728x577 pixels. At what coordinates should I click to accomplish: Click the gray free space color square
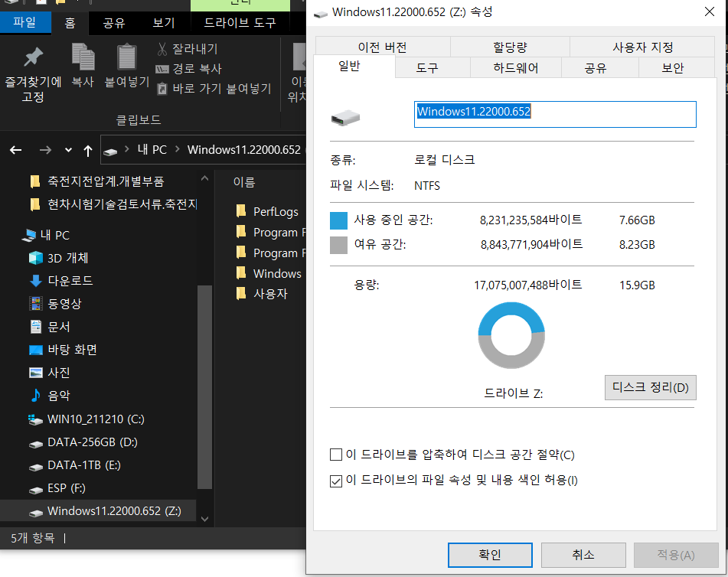(338, 245)
